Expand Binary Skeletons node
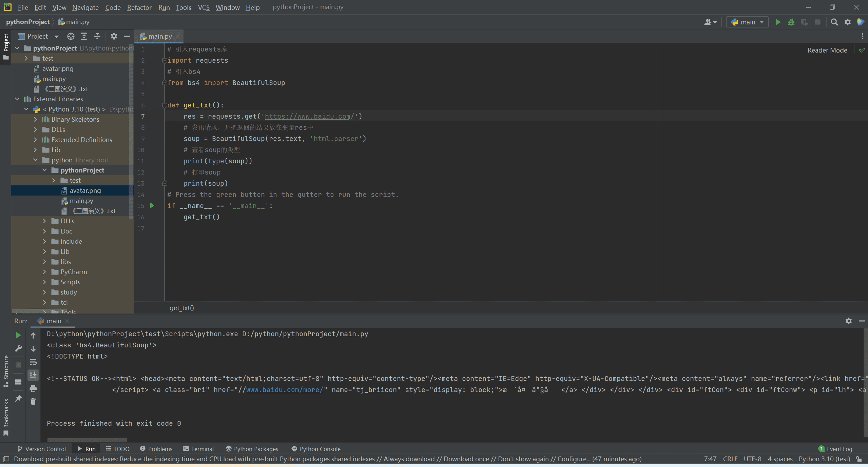 pyautogui.click(x=36, y=119)
